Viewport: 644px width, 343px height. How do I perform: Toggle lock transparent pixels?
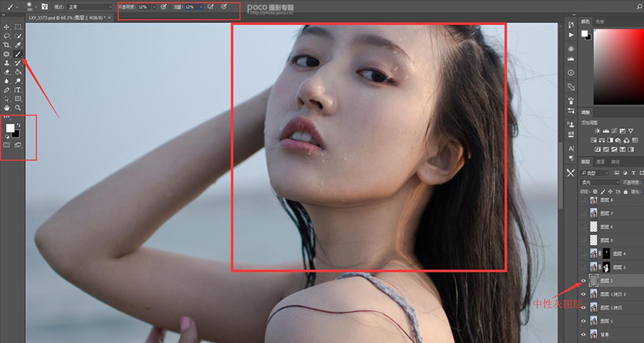coord(595,192)
